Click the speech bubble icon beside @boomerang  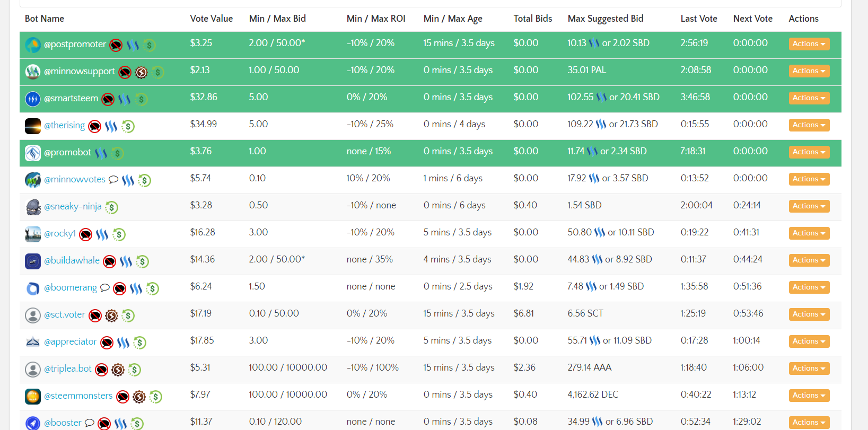(104, 288)
